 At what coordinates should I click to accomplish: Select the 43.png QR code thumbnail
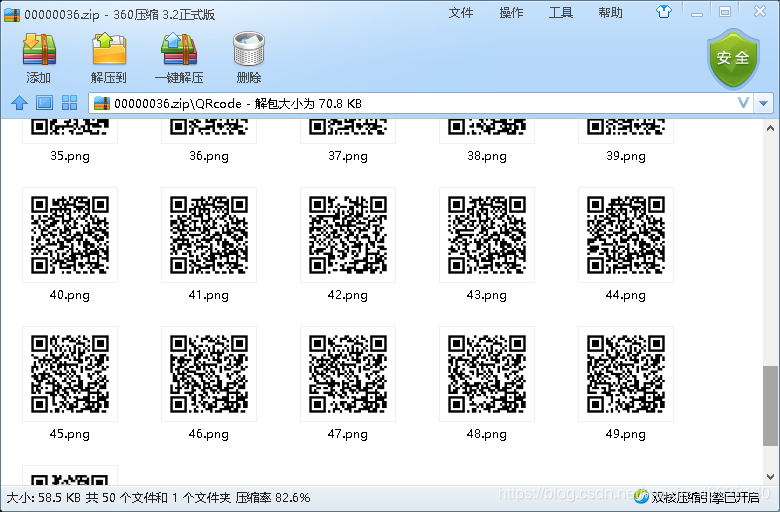487,235
